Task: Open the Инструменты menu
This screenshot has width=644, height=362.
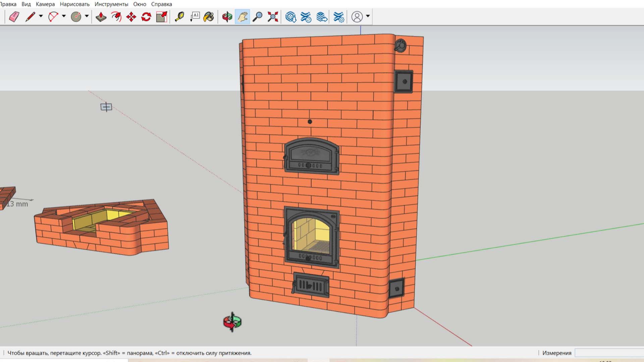Action: [x=111, y=4]
